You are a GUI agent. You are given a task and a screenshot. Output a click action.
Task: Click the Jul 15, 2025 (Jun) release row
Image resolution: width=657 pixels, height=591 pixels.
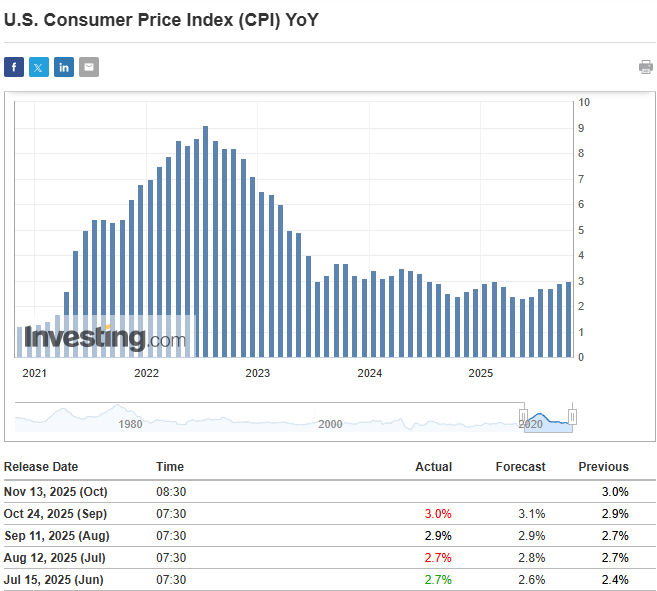click(54, 579)
